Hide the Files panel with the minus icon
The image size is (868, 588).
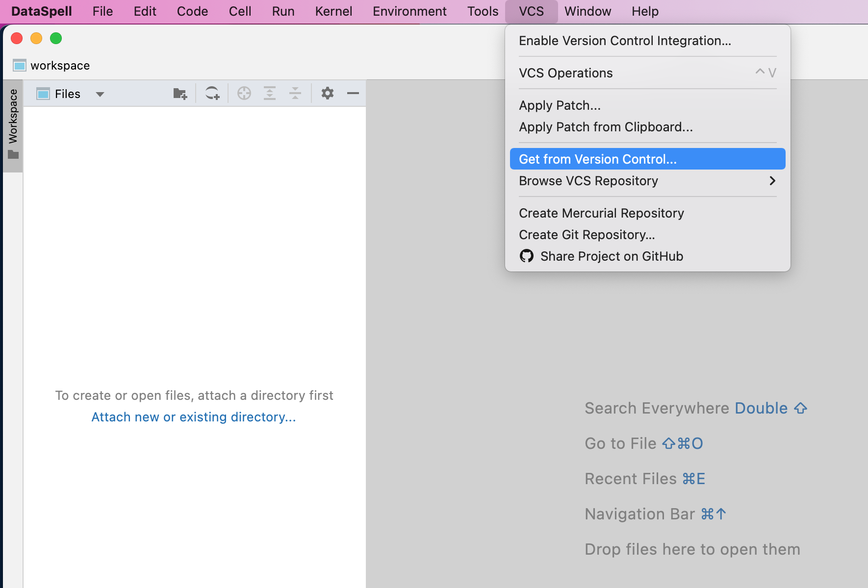(x=353, y=93)
